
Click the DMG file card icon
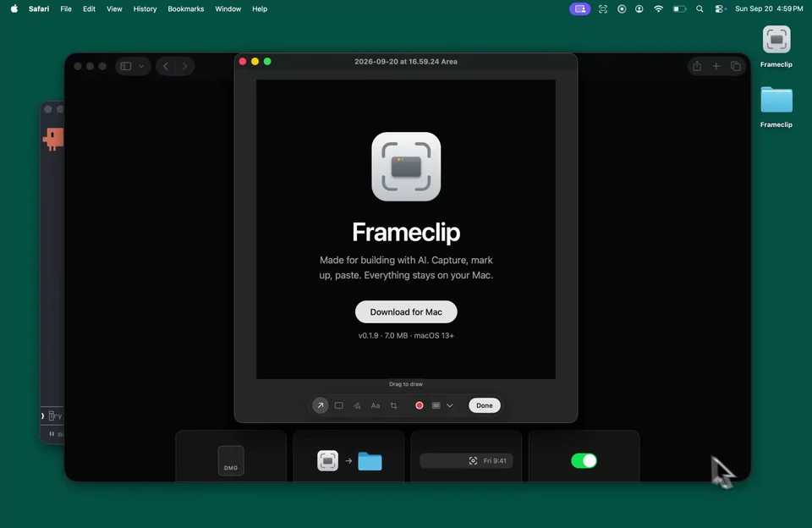click(x=231, y=460)
